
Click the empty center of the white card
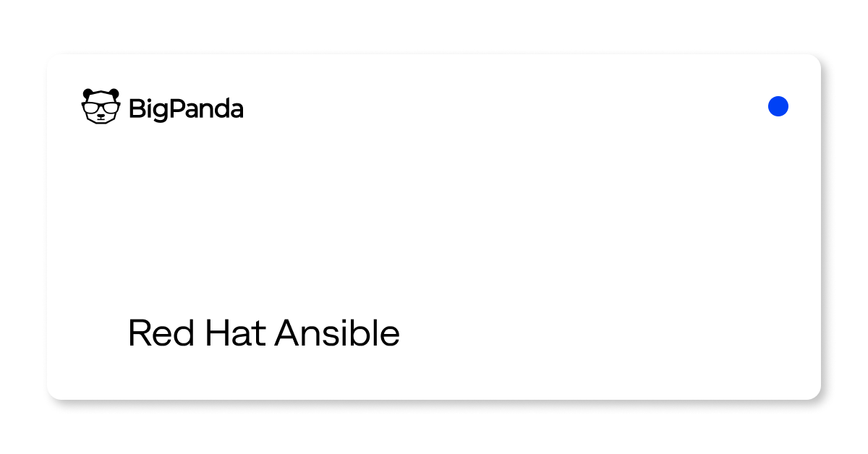(434, 227)
